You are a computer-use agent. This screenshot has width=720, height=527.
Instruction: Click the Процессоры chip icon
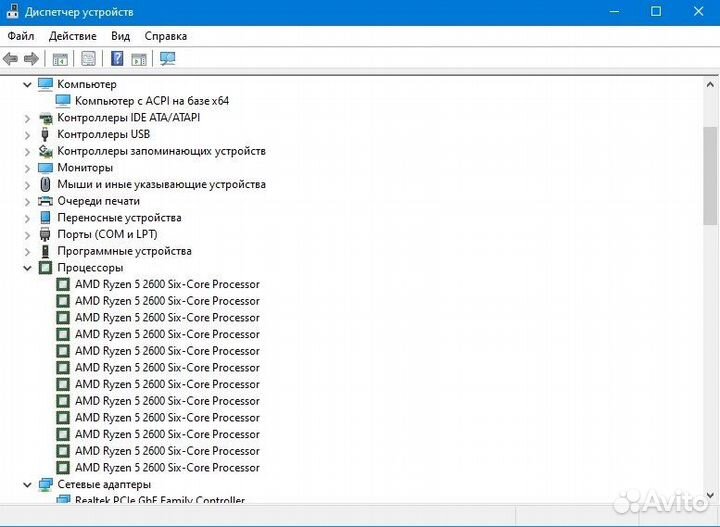coord(45,268)
